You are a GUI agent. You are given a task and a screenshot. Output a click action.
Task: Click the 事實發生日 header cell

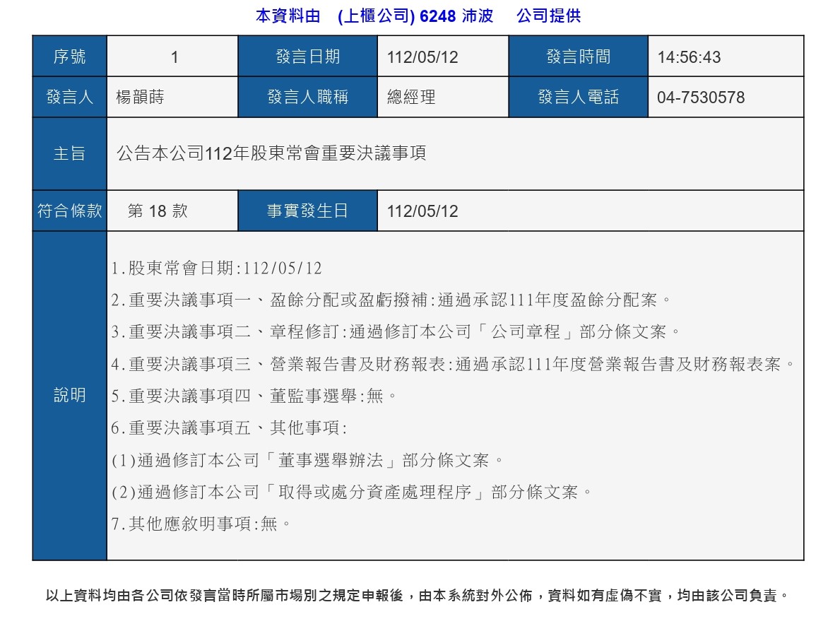(x=308, y=211)
